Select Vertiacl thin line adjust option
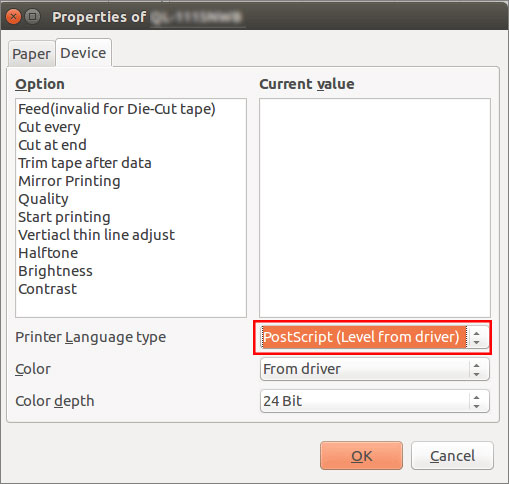Image resolution: width=509 pixels, height=484 pixels. click(96, 235)
